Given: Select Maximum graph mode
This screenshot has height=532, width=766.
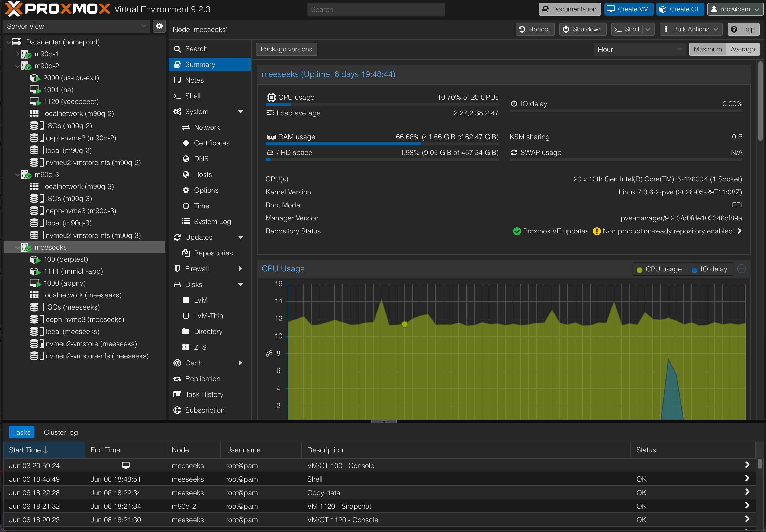Looking at the screenshot, I should pos(707,49).
